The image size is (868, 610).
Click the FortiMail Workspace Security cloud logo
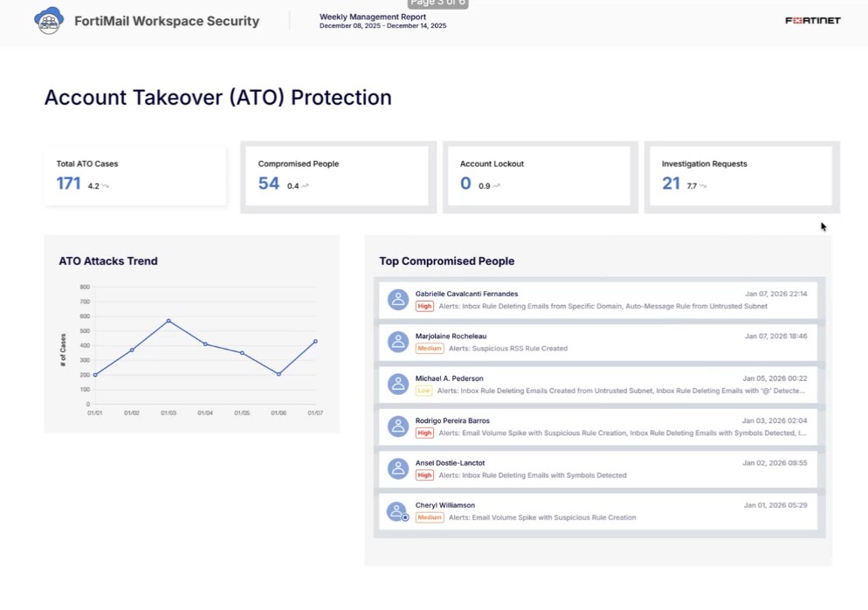(49, 20)
